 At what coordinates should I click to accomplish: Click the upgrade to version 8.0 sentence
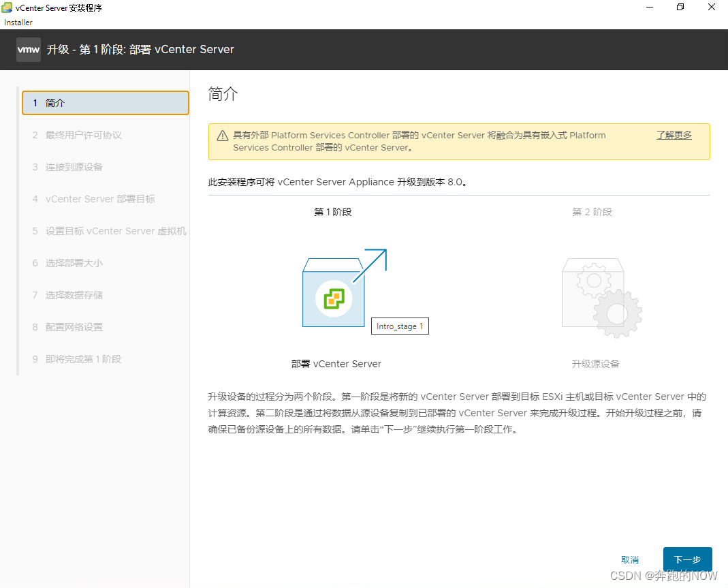[338, 182]
